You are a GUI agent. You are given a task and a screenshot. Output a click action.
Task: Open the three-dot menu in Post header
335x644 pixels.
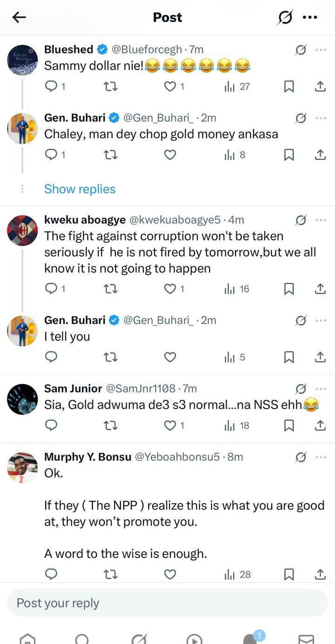coord(310,18)
